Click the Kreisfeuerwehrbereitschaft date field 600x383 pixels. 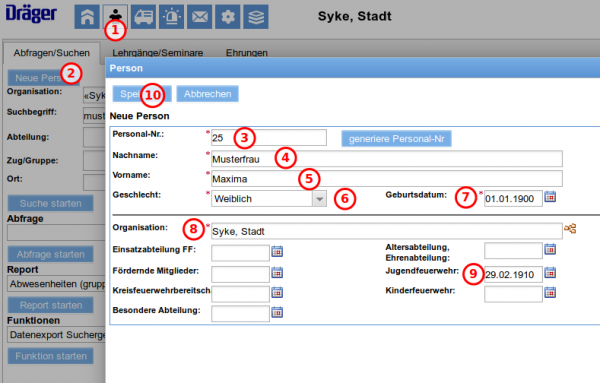pos(240,294)
